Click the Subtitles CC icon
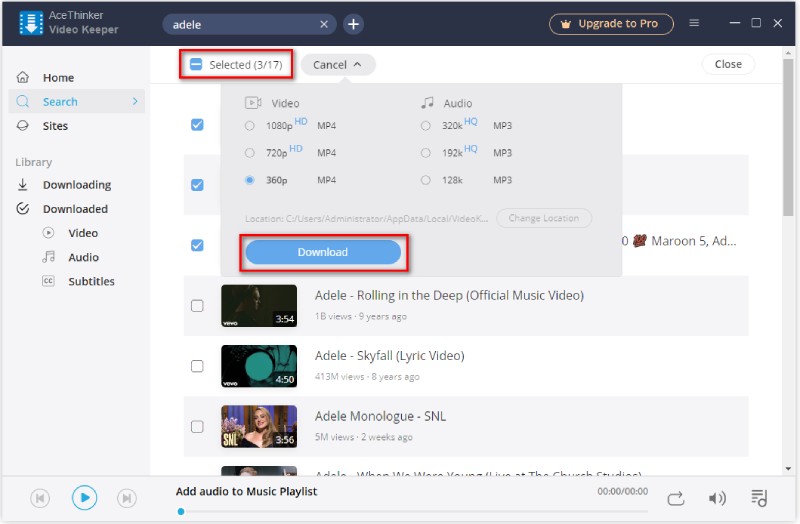Screen dimensions: 800x524 coord(48,281)
